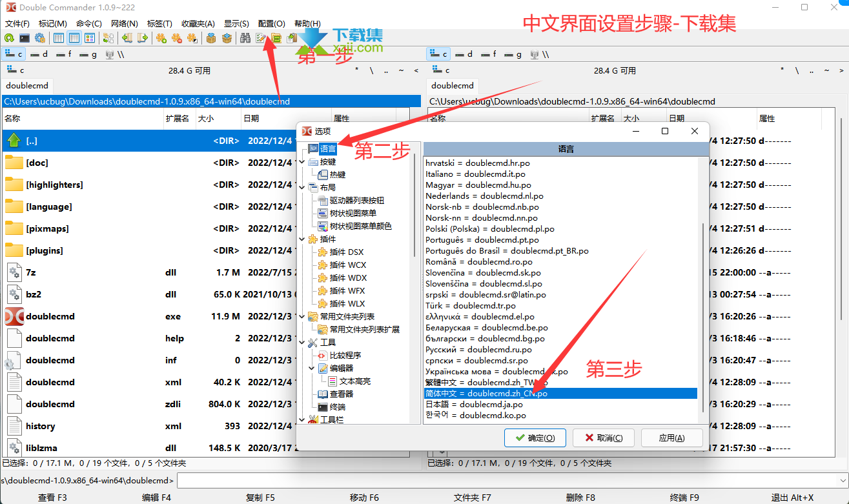Click the Refresh toolbar icon
The height and width of the screenshot is (504, 849).
(x=10, y=38)
